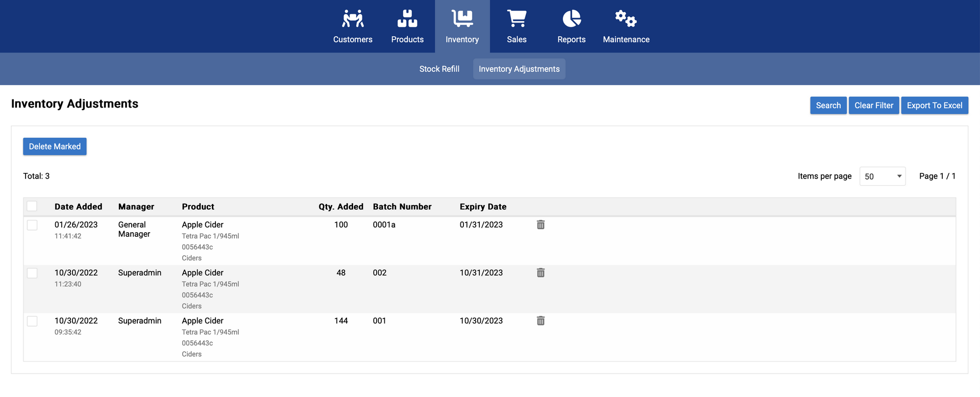Remove the batch 001 entry using trash icon
The height and width of the screenshot is (397, 980).
coord(541,320)
